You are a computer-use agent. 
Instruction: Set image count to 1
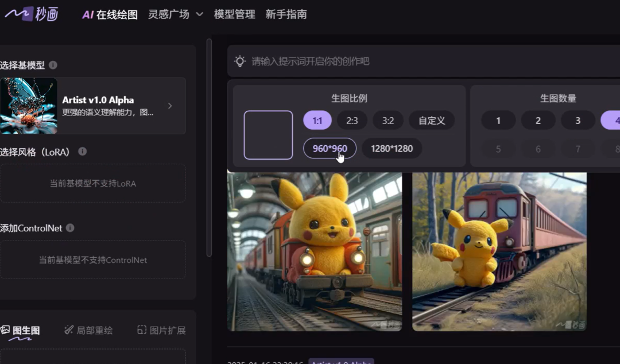click(x=498, y=120)
